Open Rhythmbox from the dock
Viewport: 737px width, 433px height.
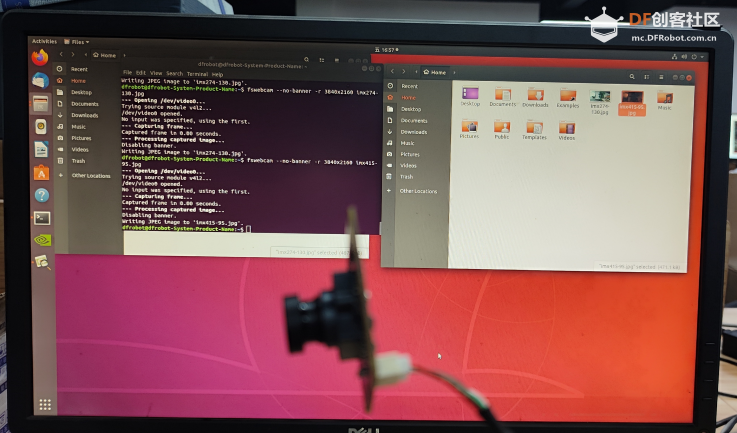point(41,126)
